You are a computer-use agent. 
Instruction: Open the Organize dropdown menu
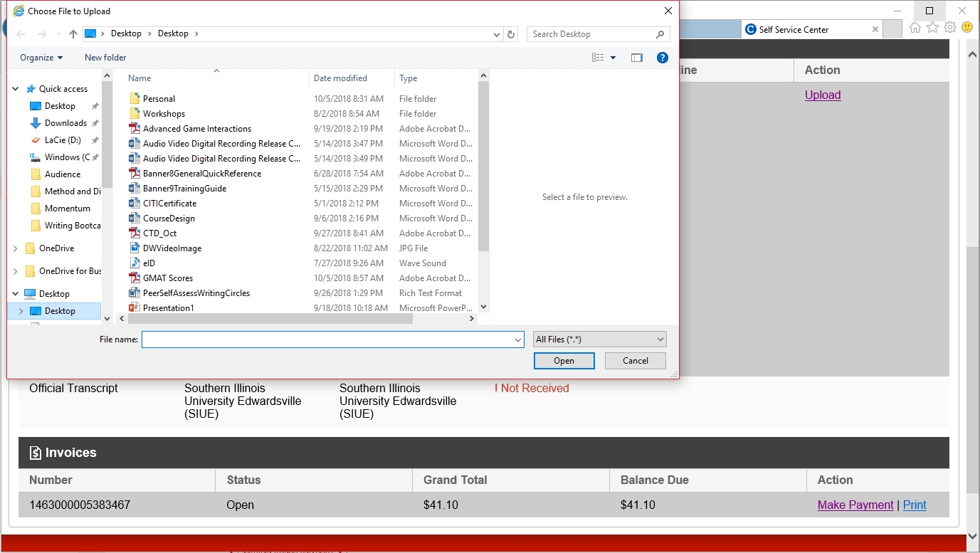pyautogui.click(x=41, y=58)
